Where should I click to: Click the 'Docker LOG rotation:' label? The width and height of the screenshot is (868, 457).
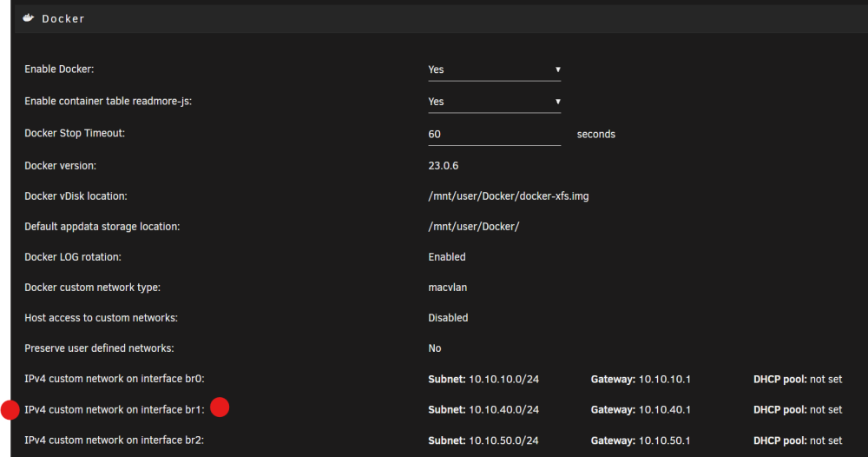tap(73, 257)
